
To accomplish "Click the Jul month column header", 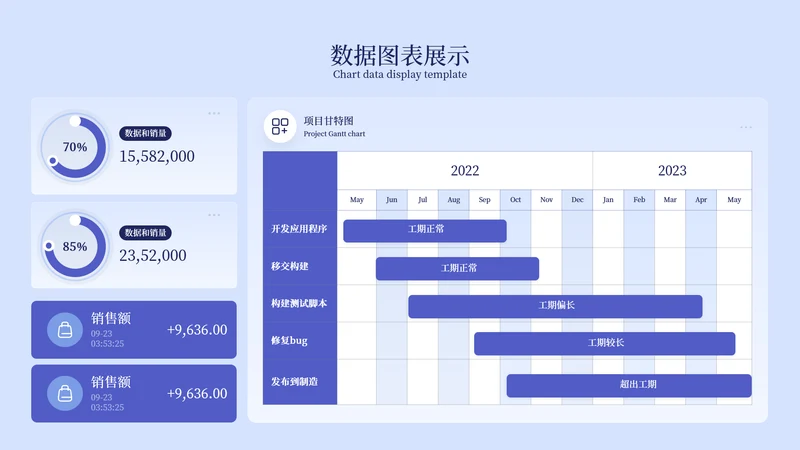I will point(422,199).
